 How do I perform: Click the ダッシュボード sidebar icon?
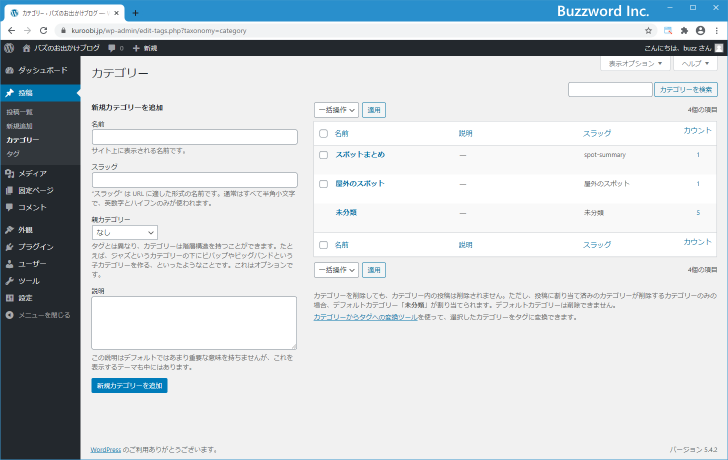9,71
